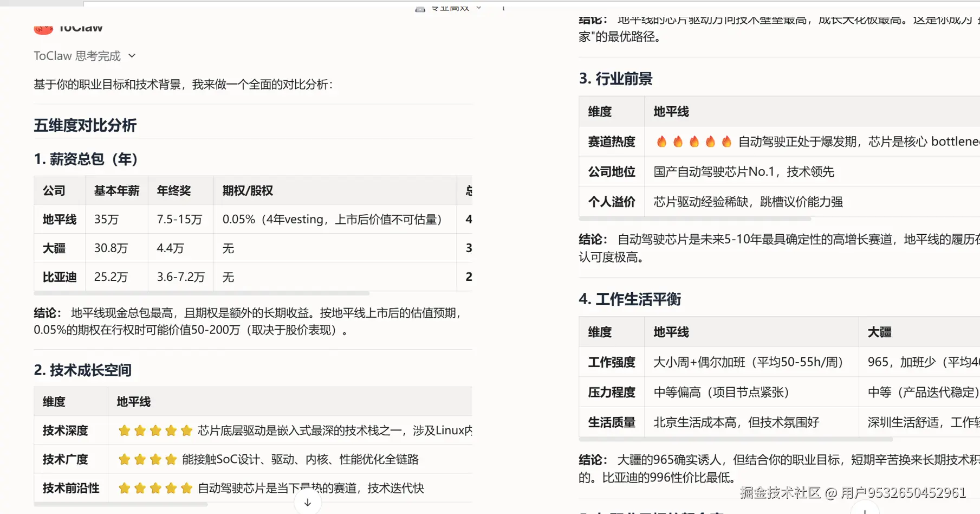This screenshot has width=980, height=514.
Task: Click the 技术成长空间 table horizontal scrollbar
Action: click(x=121, y=504)
